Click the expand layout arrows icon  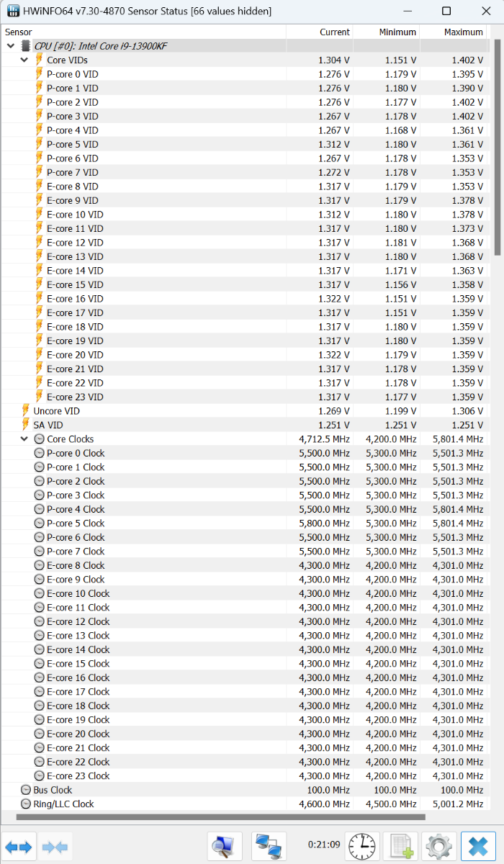pos(19,846)
